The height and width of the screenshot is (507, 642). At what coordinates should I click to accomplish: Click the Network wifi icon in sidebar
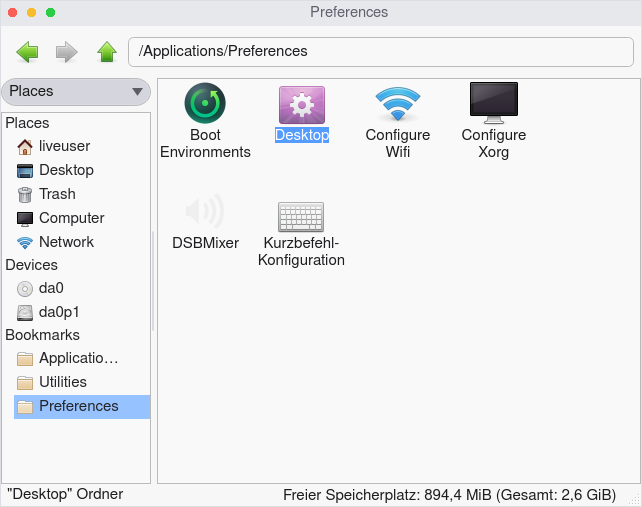coord(25,243)
